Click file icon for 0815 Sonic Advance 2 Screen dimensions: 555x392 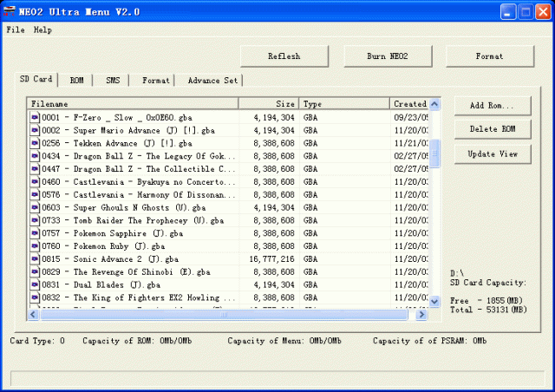point(35,258)
